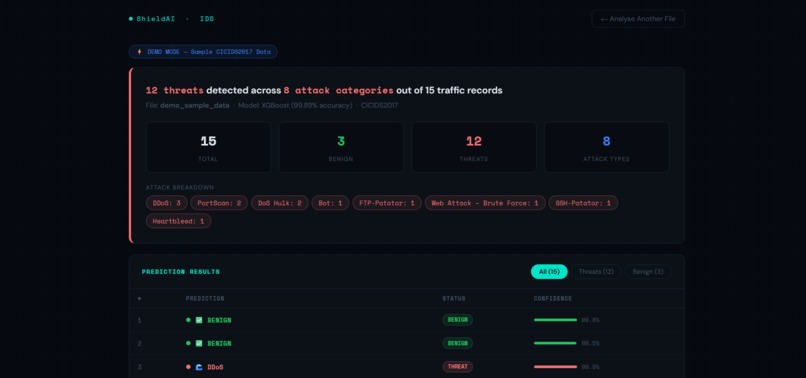806x378 pixels.
Task: Click the CONFIDENCE column header
Action: point(553,299)
